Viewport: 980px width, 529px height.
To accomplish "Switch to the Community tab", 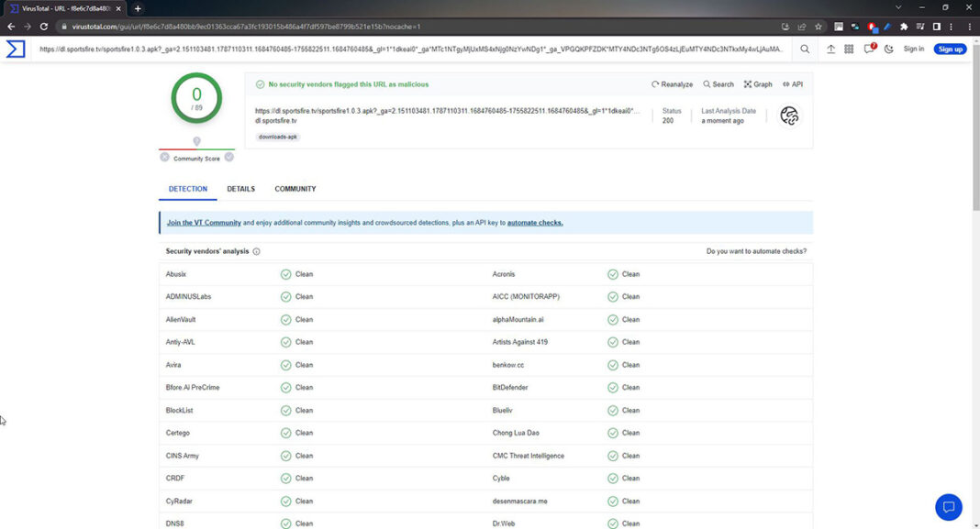I will [x=295, y=189].
